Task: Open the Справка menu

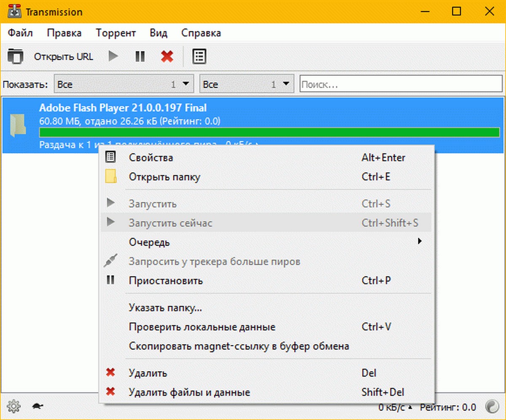Action: [x=201, y=33]
